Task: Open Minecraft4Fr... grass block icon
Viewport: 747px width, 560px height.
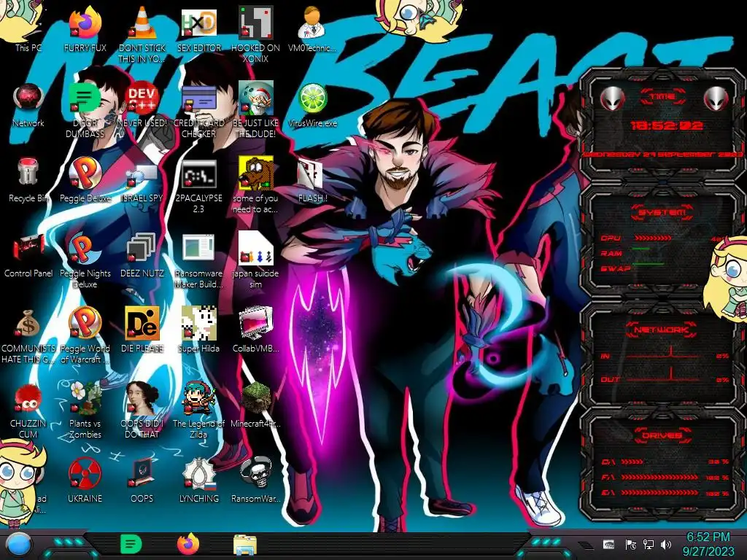Action: (x=255, y=405)
